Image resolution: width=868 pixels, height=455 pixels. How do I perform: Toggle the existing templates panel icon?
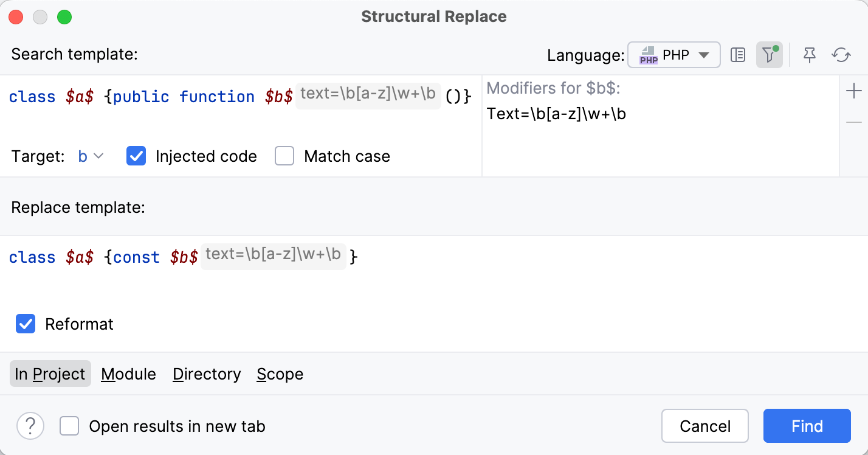pos(738,55)
